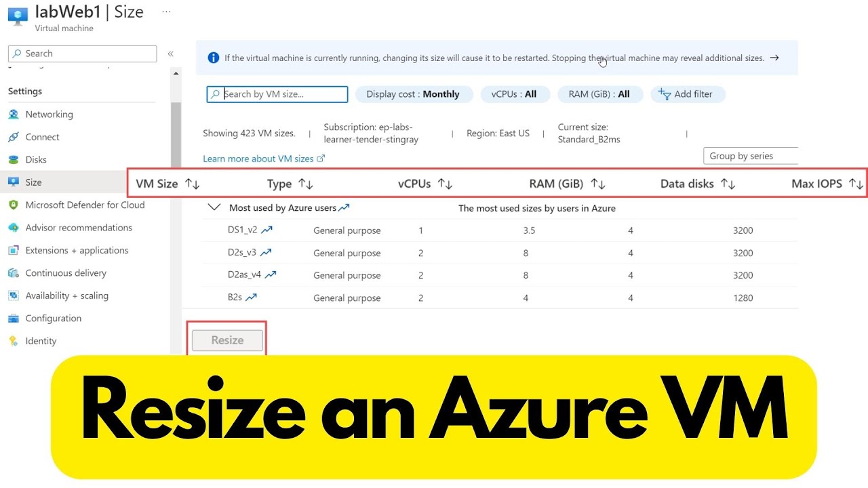The width and height of the screenshot is (868, 488).
Task: Click trending icon next to DS1_v2
Action: click(267, 230)
